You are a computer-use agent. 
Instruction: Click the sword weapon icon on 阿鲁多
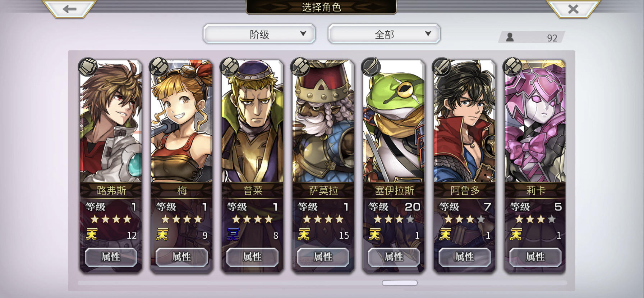pos(442,67)
